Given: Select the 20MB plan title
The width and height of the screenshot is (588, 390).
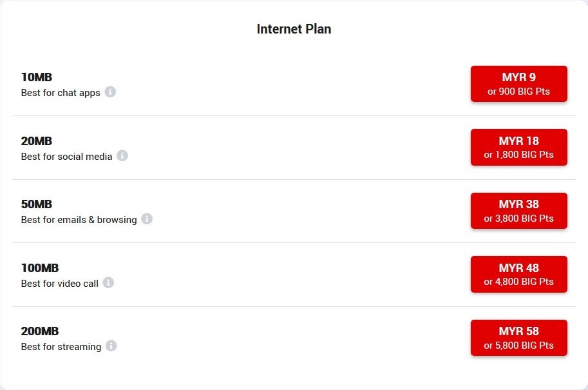Looking at the screenshot, I should click(x=36, y=141).
